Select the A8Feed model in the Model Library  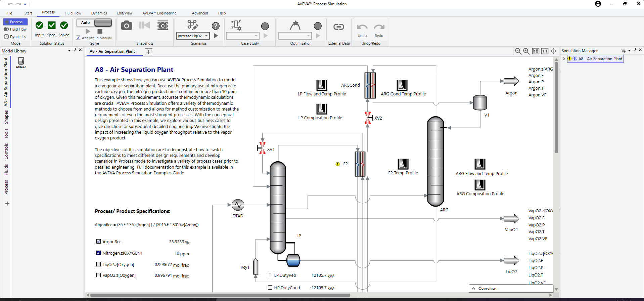coord(21,61)
